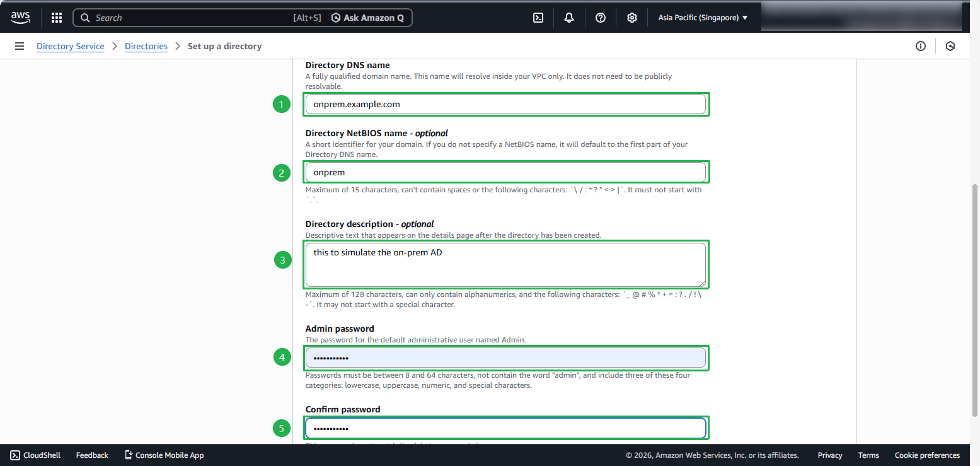Open Cookie preferences in the footer
This screenshot has width=980, height=466.
[927, 455]
